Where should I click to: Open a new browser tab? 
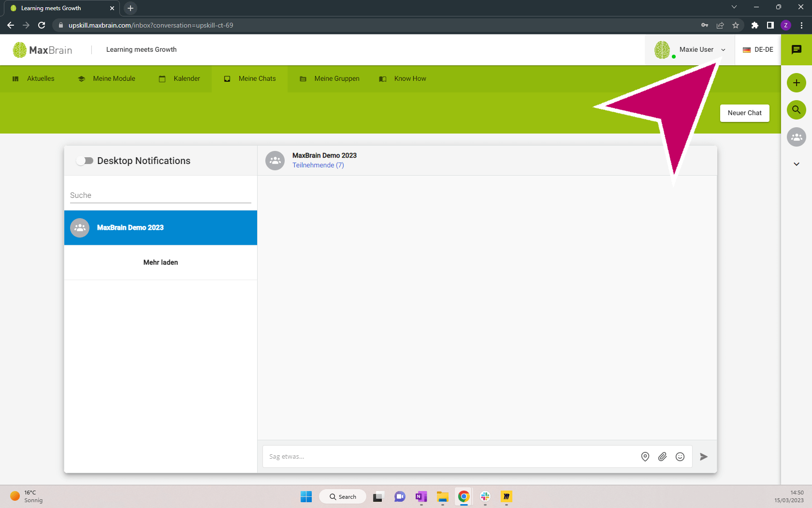tap(130, 8)
